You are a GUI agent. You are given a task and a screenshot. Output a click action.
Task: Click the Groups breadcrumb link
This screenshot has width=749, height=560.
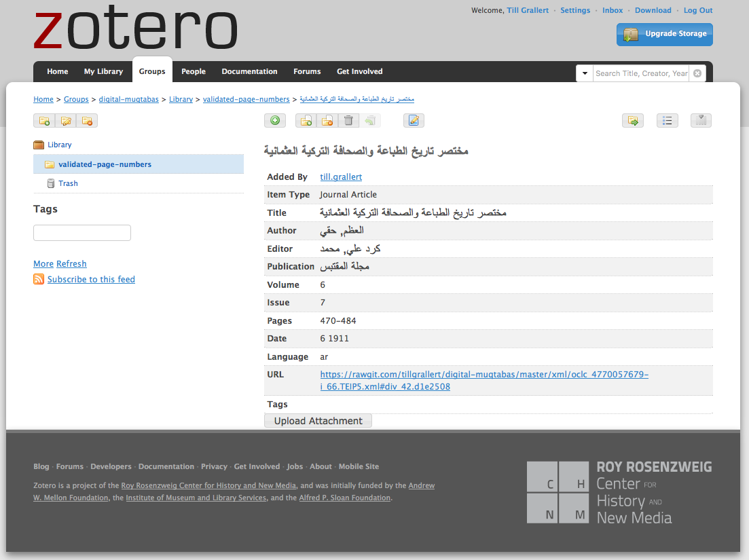[x=76, y=99]
